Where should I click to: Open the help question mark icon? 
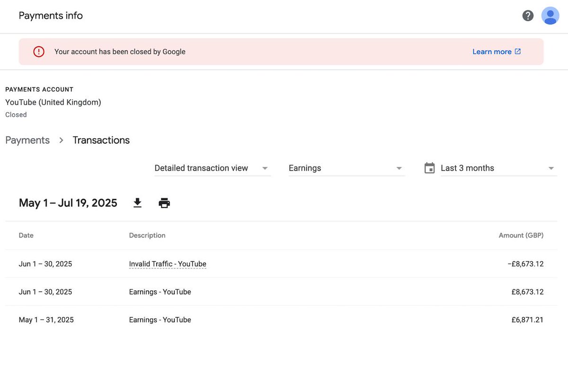point(528,16)
